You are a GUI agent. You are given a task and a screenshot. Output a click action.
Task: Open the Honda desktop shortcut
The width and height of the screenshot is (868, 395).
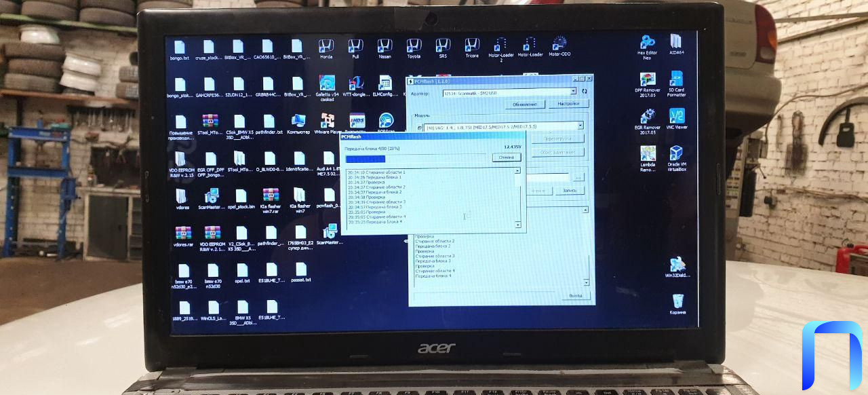(325, 49)
